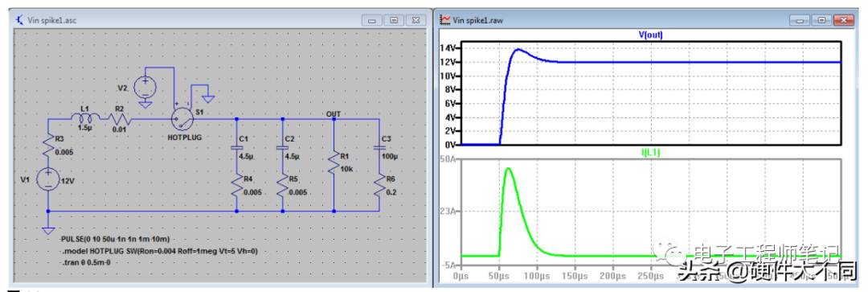Select the PULSE source directive text

115,239
